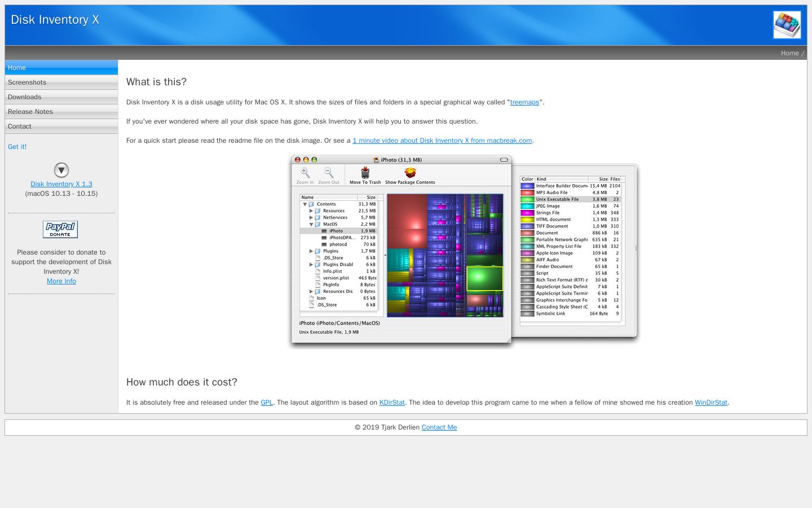Viewport: 812px width, 508px height.
Task: Click the highlighted green block in the treemap
Action: (484, 278)
